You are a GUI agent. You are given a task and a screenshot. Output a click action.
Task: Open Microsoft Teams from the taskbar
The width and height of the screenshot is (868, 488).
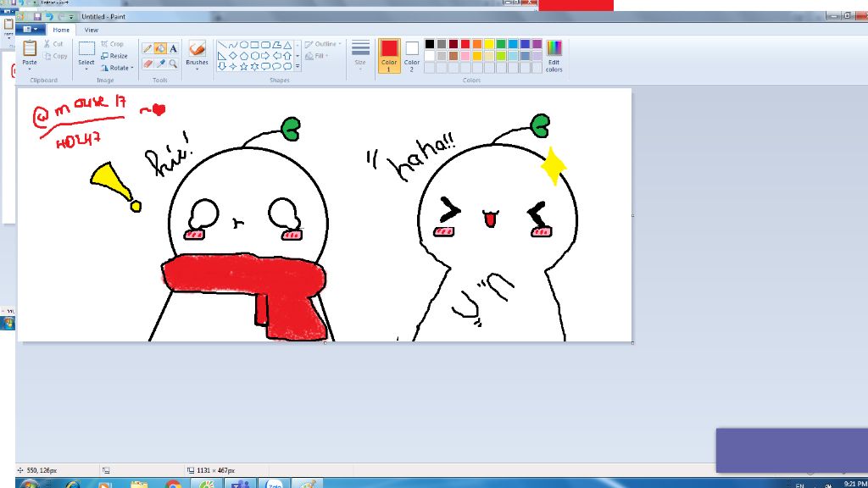click(240, 484)
